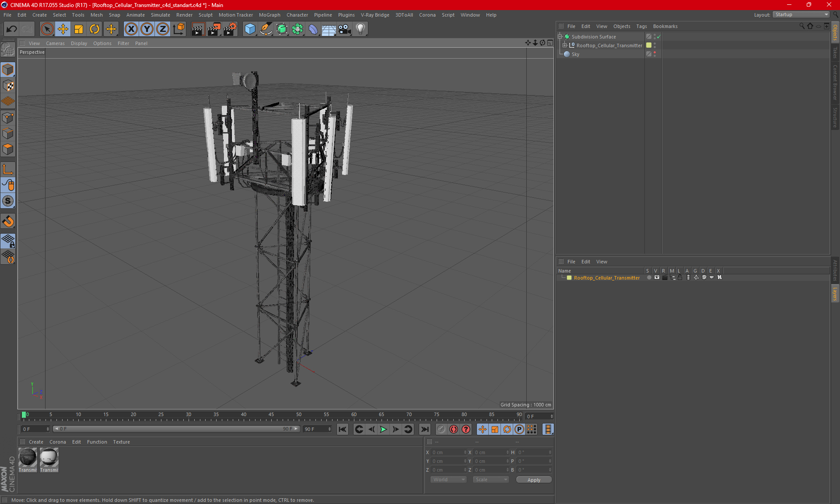This screenshot has width=840, height=504.
Task: Open the MoGraph menu
Action: click(x=269, y=15)
